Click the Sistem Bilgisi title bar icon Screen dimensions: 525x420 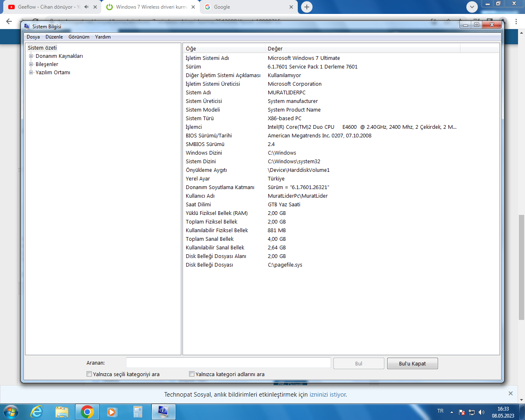point(27,27)
